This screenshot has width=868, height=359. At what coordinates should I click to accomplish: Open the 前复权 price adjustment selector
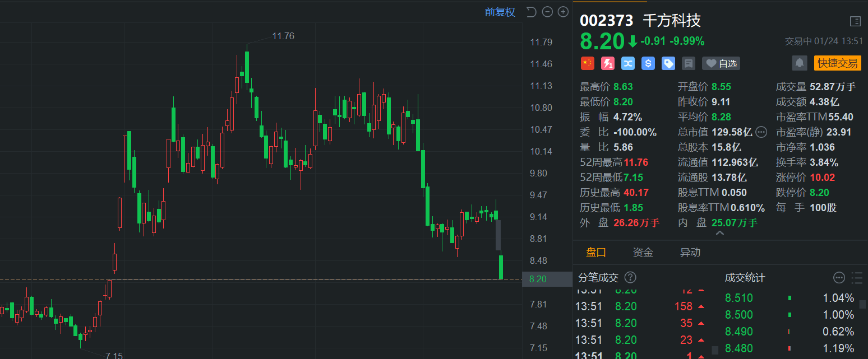coord(500,12)
